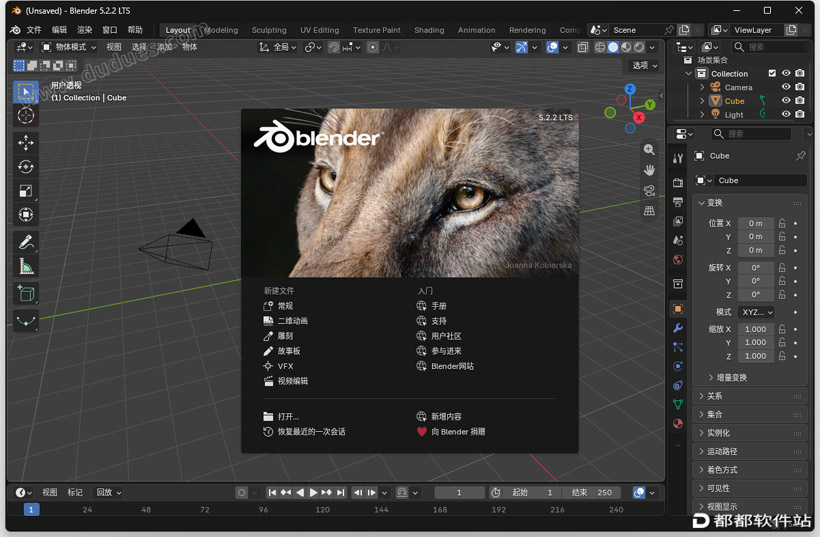Expand the Cube item in outliner

point(702,100)
